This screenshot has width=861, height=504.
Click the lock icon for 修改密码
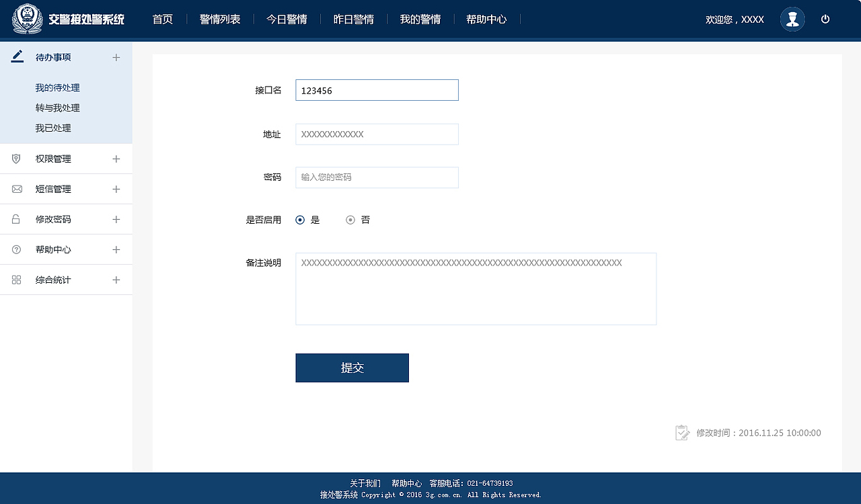point(16,219)
